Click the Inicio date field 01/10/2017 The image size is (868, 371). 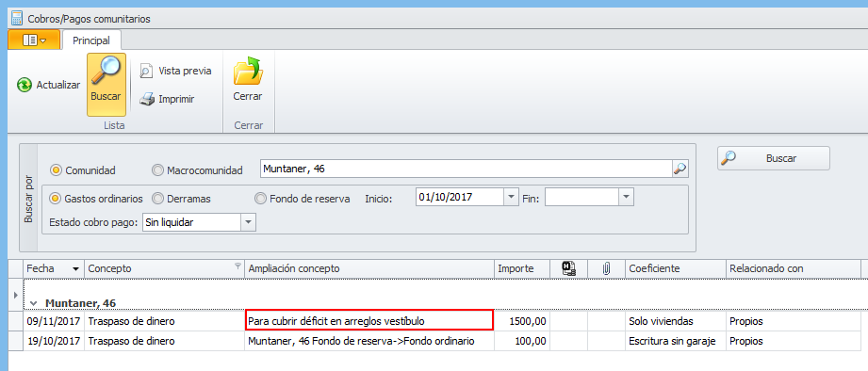[x=460, y=196]
